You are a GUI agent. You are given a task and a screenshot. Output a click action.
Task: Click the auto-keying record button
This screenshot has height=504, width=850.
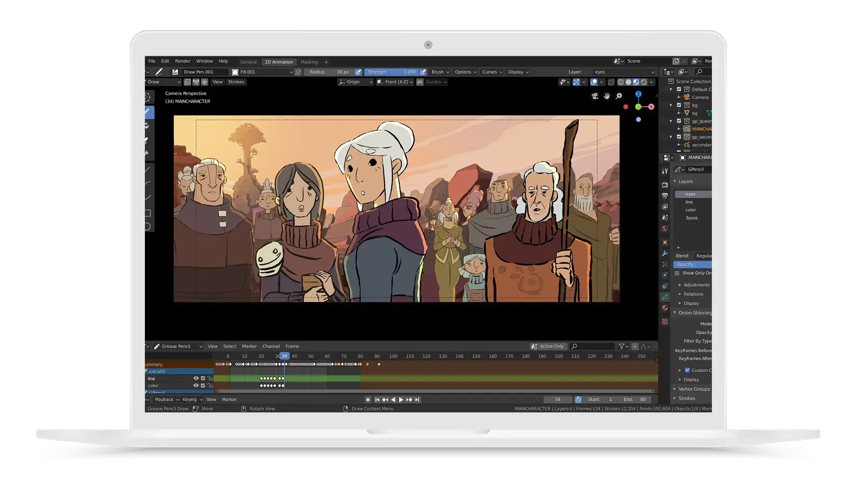point(368,400)
